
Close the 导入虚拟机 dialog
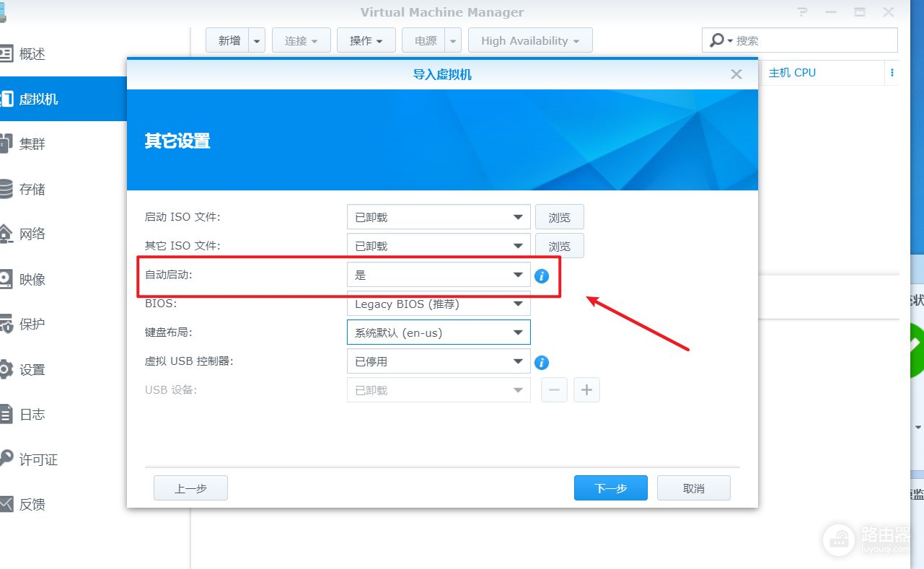click(736, 74)
